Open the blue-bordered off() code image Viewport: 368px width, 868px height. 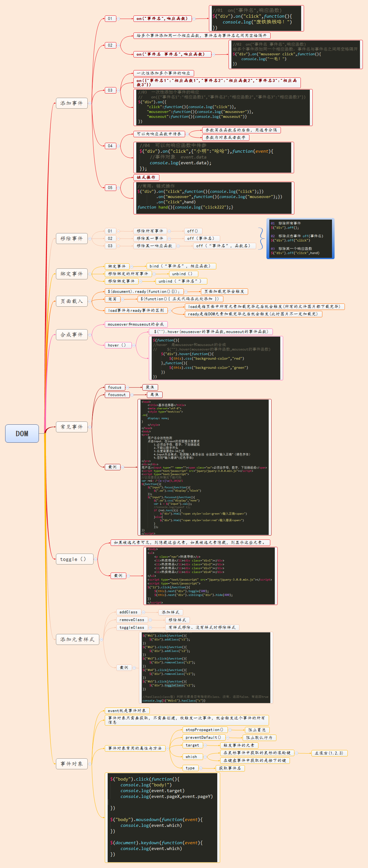point(300,238)
